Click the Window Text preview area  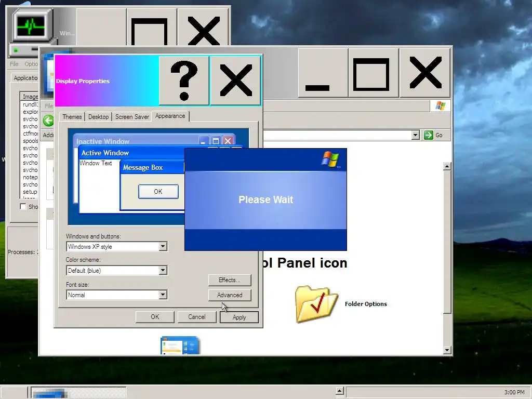(x=96, y=163)
